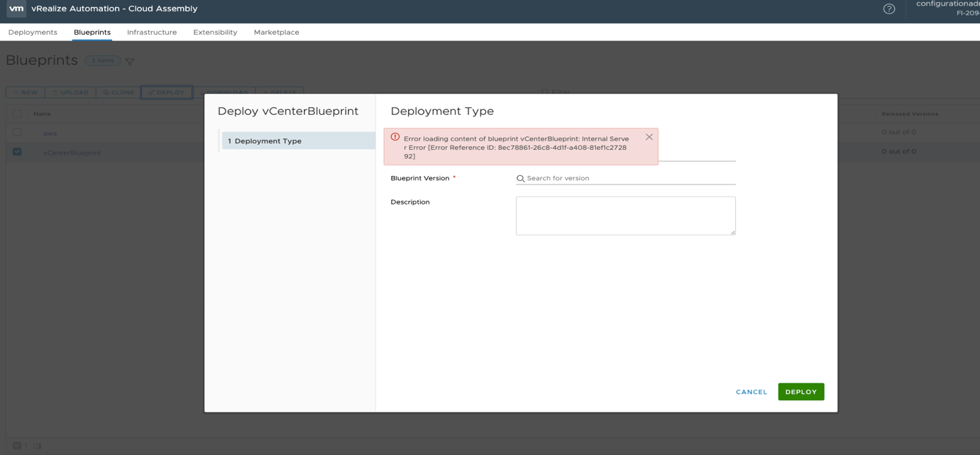This screenshot has height=455, width=980.
Task: Dismiss the error alert with X
Action: [649, 137]
